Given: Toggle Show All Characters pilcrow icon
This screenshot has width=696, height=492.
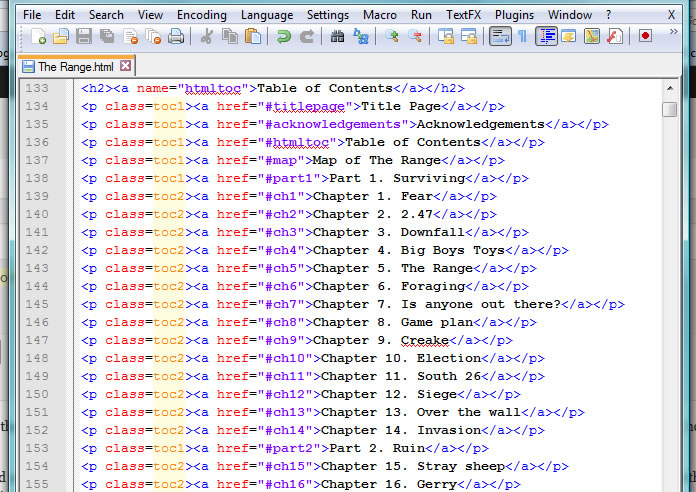Looking at the screenshot, I should 522,37.
